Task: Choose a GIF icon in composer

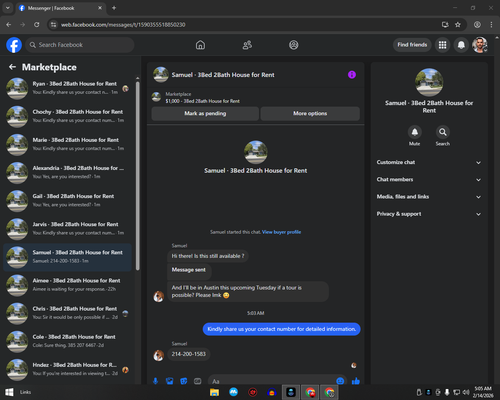Action: (198, 381)
